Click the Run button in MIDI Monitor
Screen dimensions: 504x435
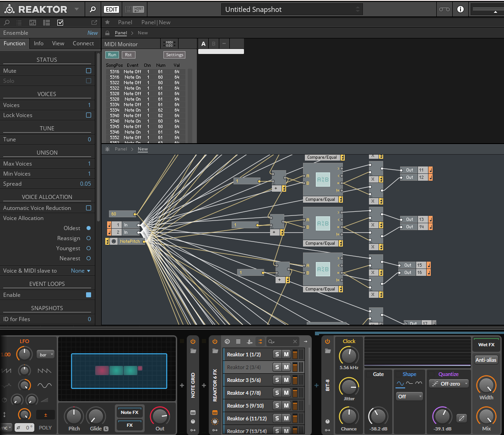112,55
